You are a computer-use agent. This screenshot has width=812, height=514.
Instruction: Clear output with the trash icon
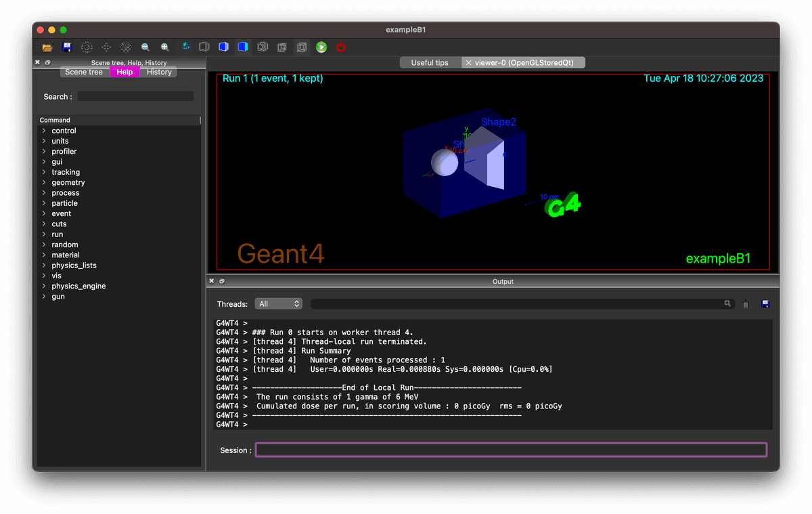point(746,304)
